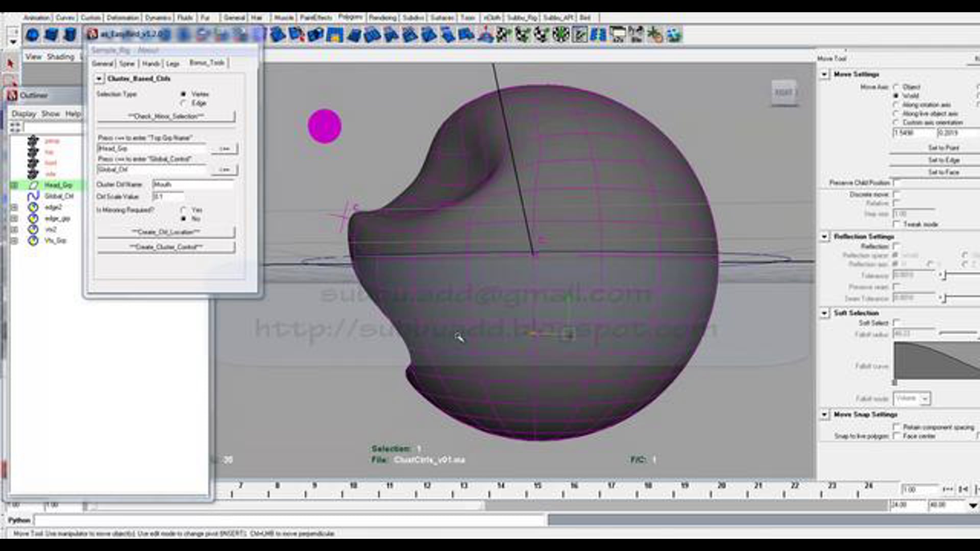Click the two blue panels shelf icon
The width and height of the screenshot is (980, 551).
click(x=598, y=35)
